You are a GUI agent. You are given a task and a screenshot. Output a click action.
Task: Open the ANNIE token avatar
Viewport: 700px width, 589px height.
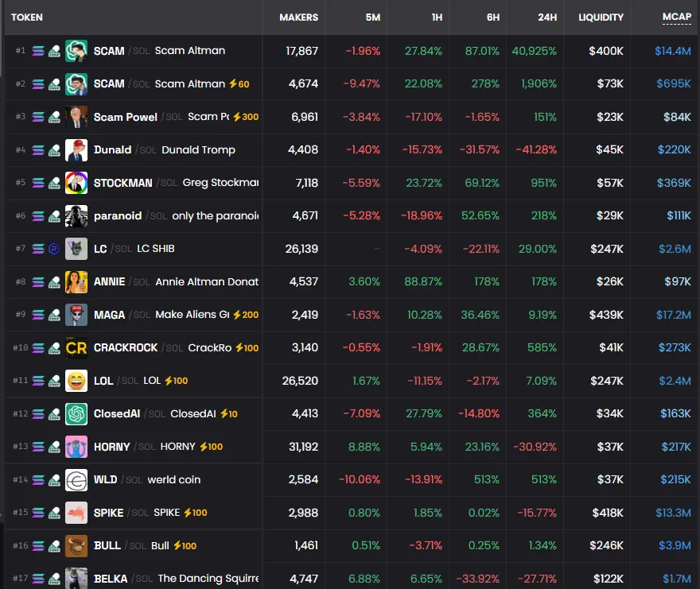click(x=76, y=281)
